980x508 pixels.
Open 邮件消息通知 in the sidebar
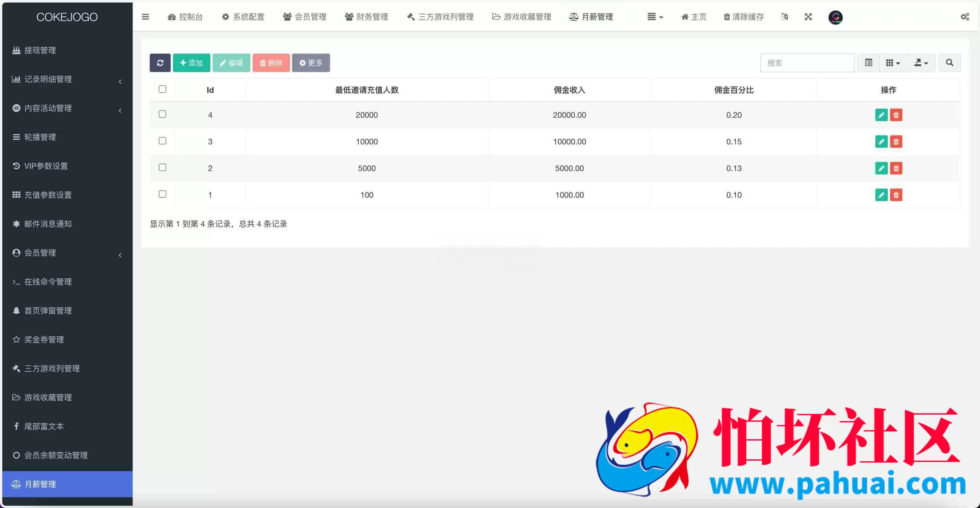pos(67,224)
